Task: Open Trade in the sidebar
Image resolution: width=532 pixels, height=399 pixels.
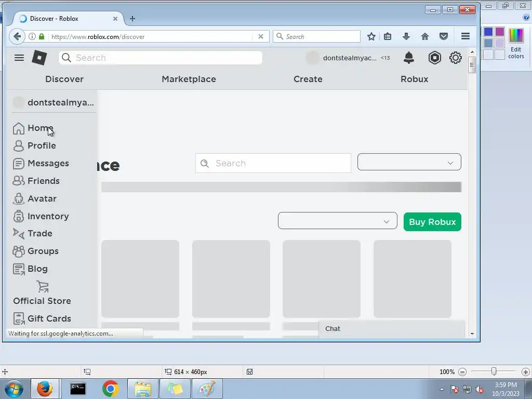Action: pyautogui.click(x=33, y=233)
